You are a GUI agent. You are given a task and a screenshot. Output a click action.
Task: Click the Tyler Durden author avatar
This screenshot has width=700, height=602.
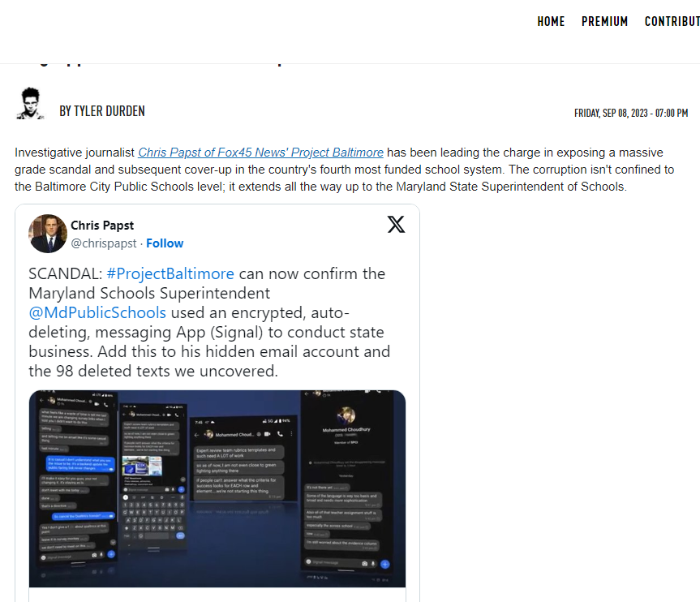[30, 104]
